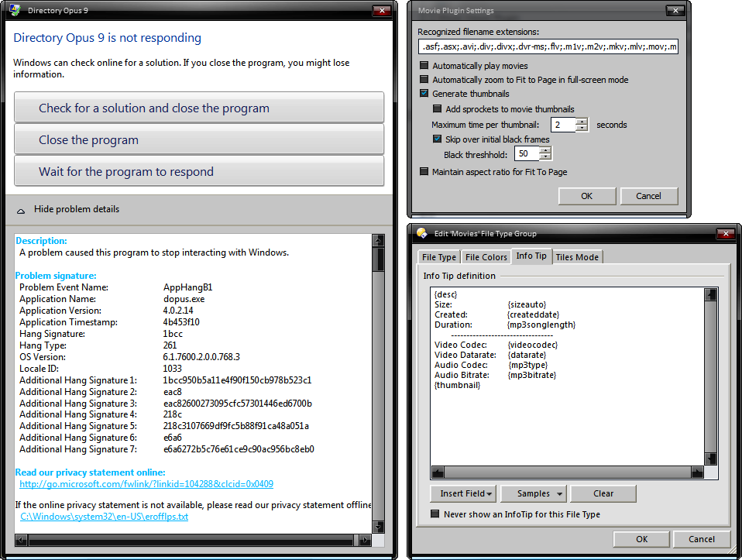Click the Hang Type value 261
The image size is (742, 560).
pyautogui.click(x=170, y=345)
